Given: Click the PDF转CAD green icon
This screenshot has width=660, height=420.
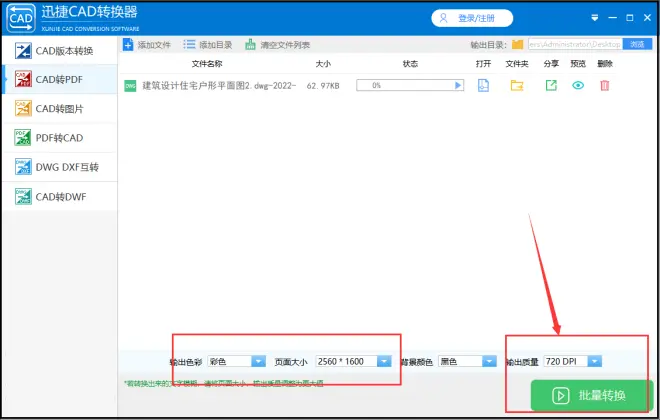Looking at the screenshot, I should [x=23, y=138].
